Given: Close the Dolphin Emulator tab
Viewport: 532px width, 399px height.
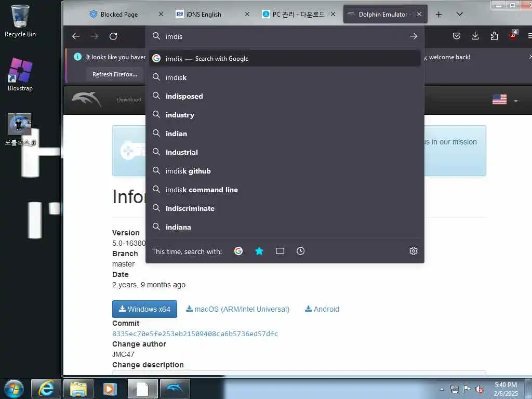Looking at the screenshot, I should pyautogui.click(x=419, y=14).
